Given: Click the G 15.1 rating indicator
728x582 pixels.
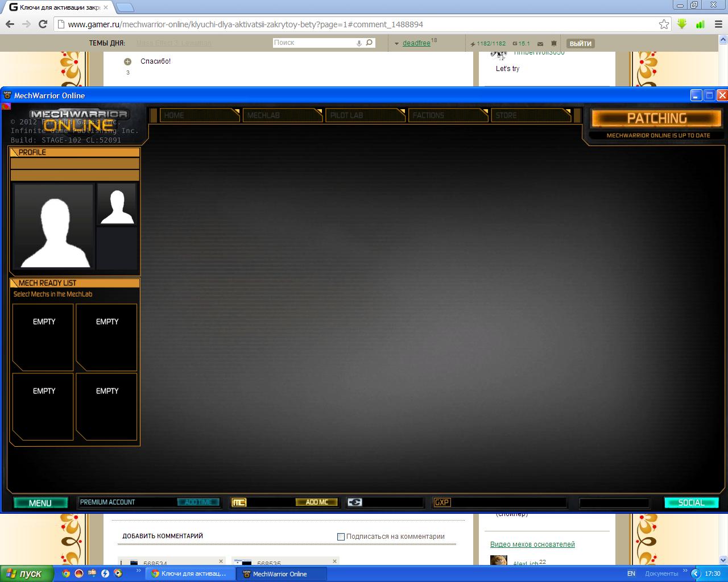Looking at the screenshot, I should click(521, 43).
